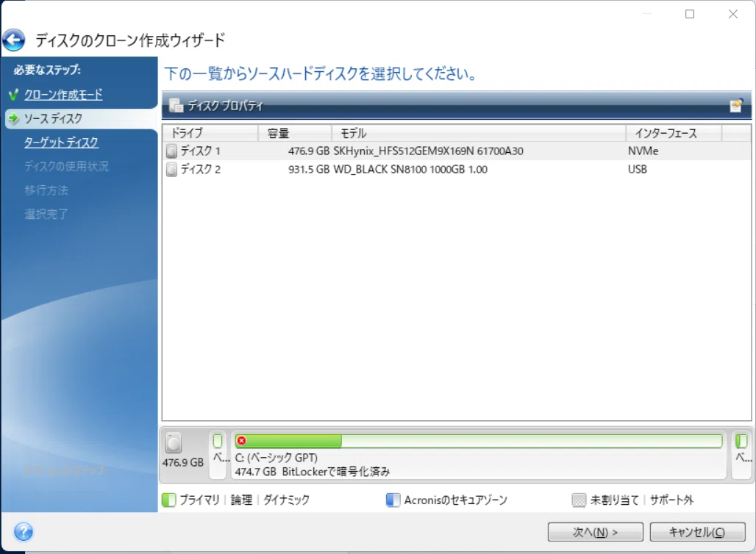Select the ディスク 1 drive icon
756x554 pixels.
click(x=171, y=151)
